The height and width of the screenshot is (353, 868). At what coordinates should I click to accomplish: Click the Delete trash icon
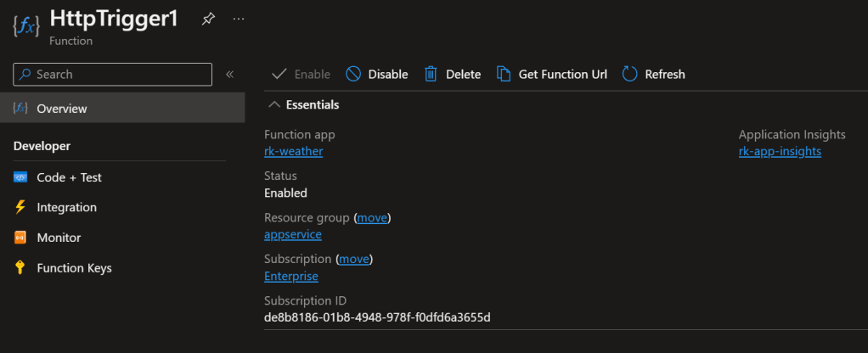(431, 75)
